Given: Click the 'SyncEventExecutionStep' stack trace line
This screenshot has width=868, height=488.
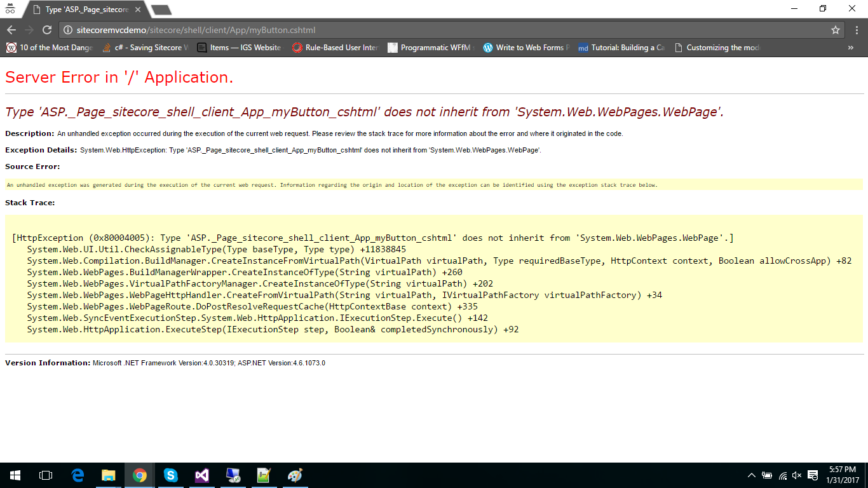Looking at the screenshot, I should pos(257,318).
